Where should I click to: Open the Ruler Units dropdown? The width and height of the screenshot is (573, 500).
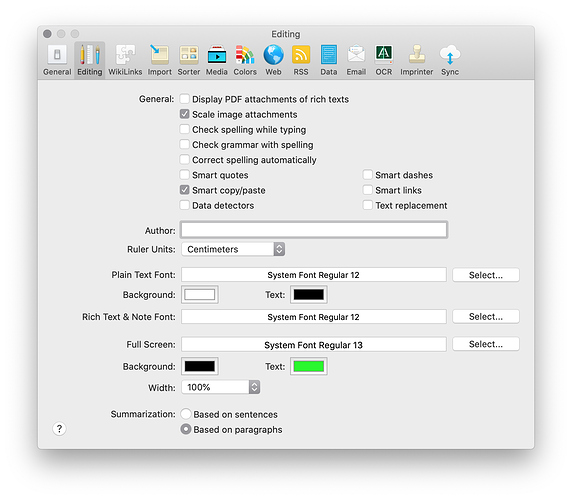tap(233, 249)
